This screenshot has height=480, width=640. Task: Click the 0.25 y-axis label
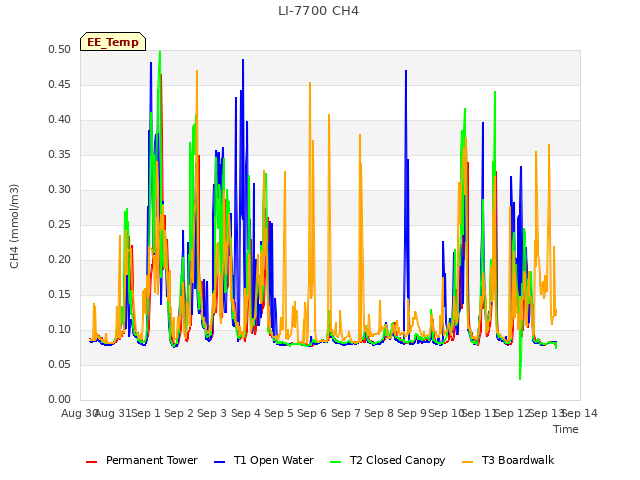coord(60,224)
